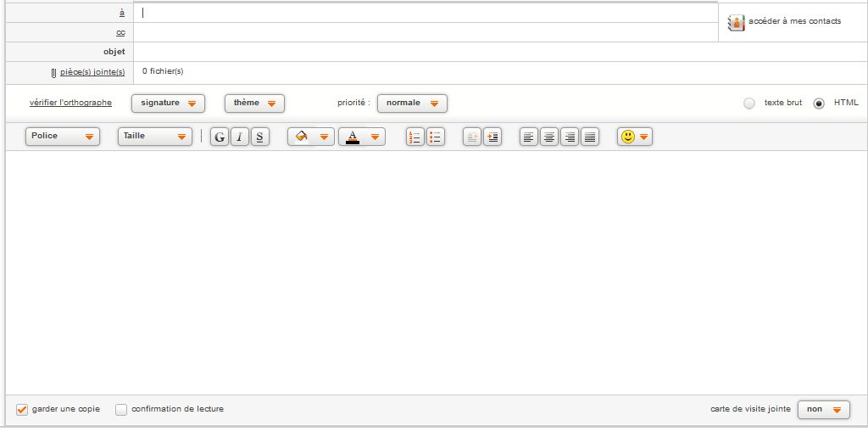Open the Taille size dropdown
The height and width of the screenshot is (437, 868).
[155, 137]
